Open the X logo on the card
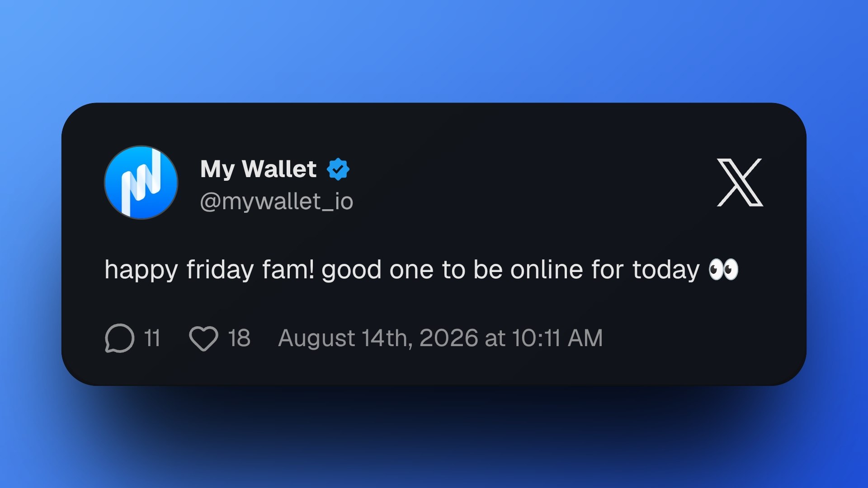Image resolution: width=868 pixels, height=488 pixels. [x=740, y=183]
